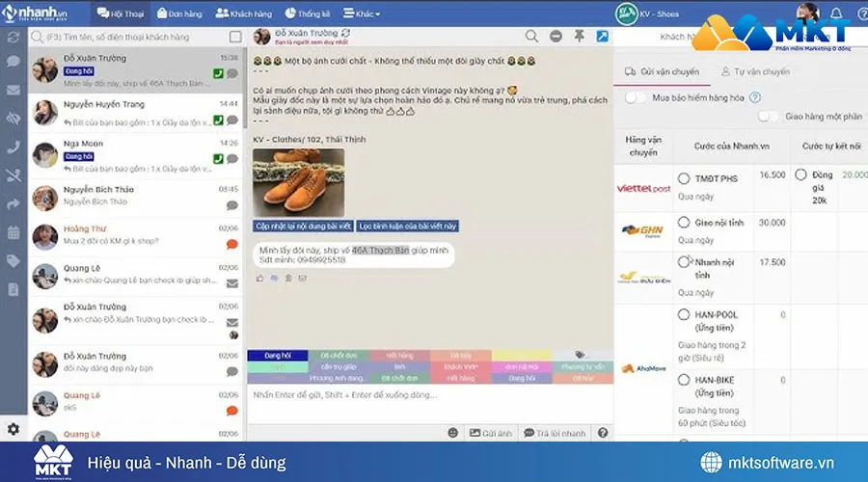Apply the blank yellow label swatch
This screenshot has height=482, width=868.
point(522,356)
